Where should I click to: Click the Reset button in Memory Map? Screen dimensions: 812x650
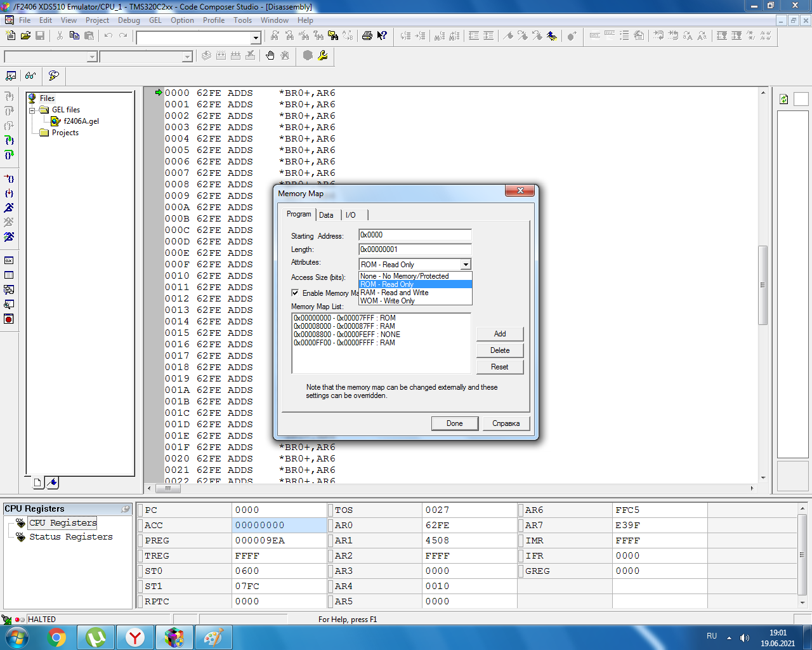(500, 367)
